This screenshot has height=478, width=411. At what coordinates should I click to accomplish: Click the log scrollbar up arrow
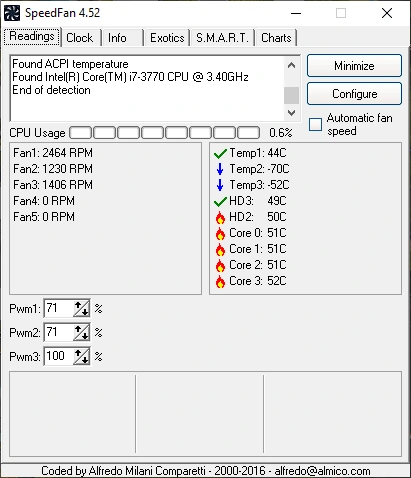(291, 65)
